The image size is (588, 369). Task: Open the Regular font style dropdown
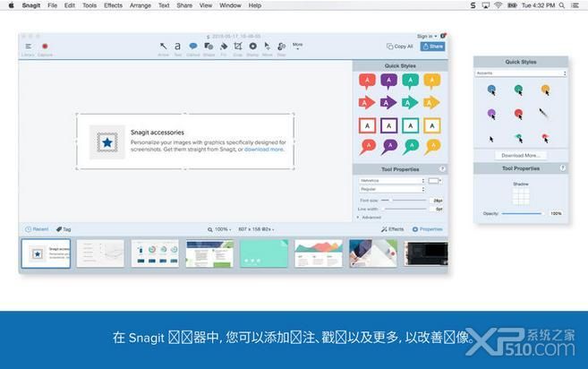(392, 189)
